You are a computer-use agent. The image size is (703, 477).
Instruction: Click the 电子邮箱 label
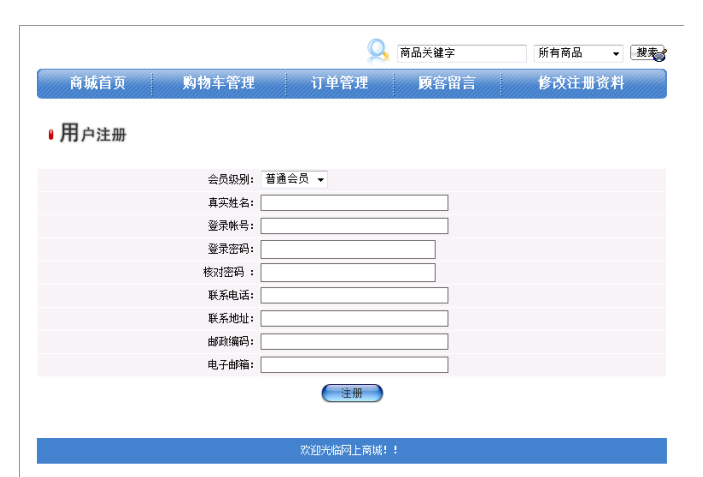click(x=230, y=365)
